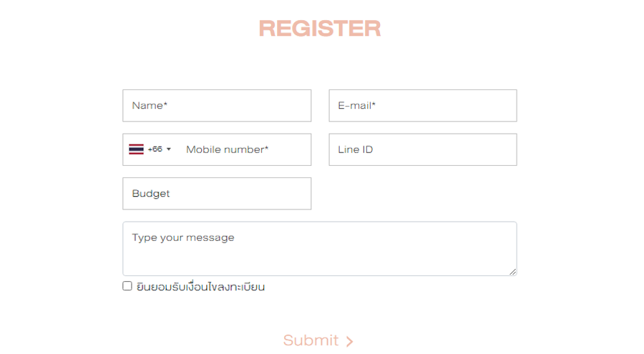Click the 'Mobile number*' placeholder text
This screenshot has width=644, height=354.
[x=227, y=149]
